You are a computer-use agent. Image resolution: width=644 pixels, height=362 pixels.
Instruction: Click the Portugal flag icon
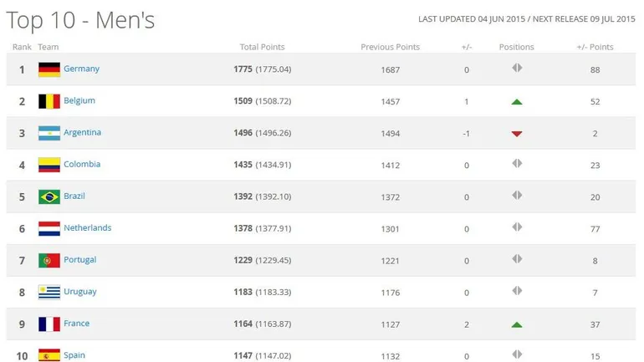tap(49, 260)
